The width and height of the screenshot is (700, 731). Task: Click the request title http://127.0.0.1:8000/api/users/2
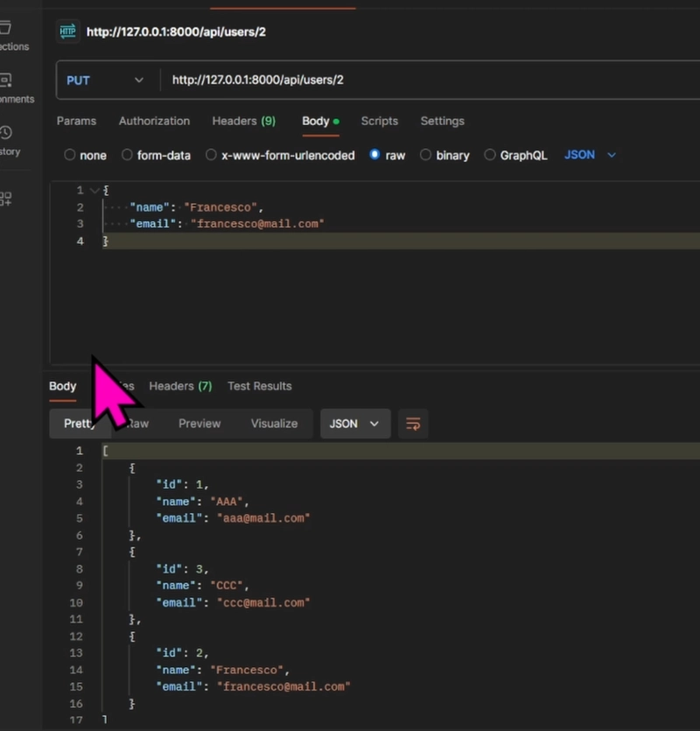coord(176,32)
